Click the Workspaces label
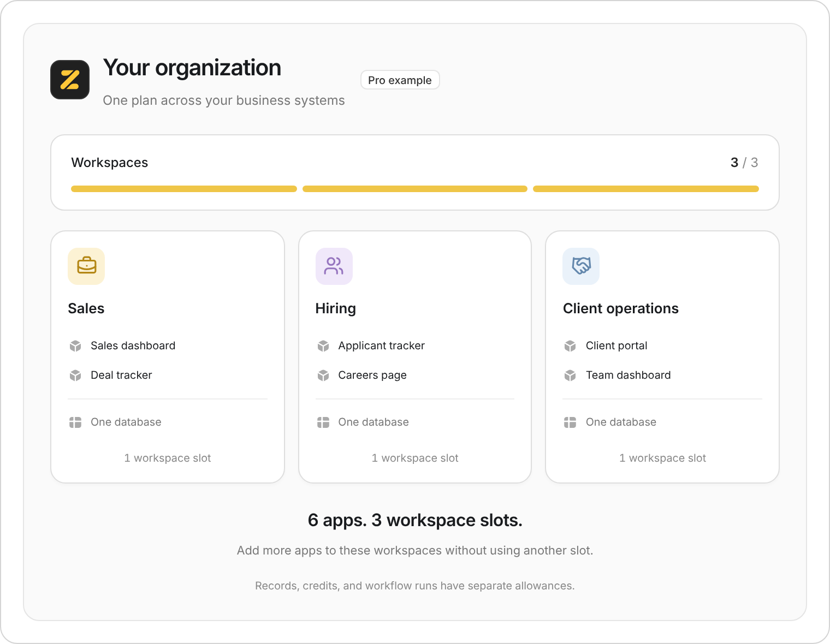Viewport: 830px width, 644px height. (x=110, y=163)
